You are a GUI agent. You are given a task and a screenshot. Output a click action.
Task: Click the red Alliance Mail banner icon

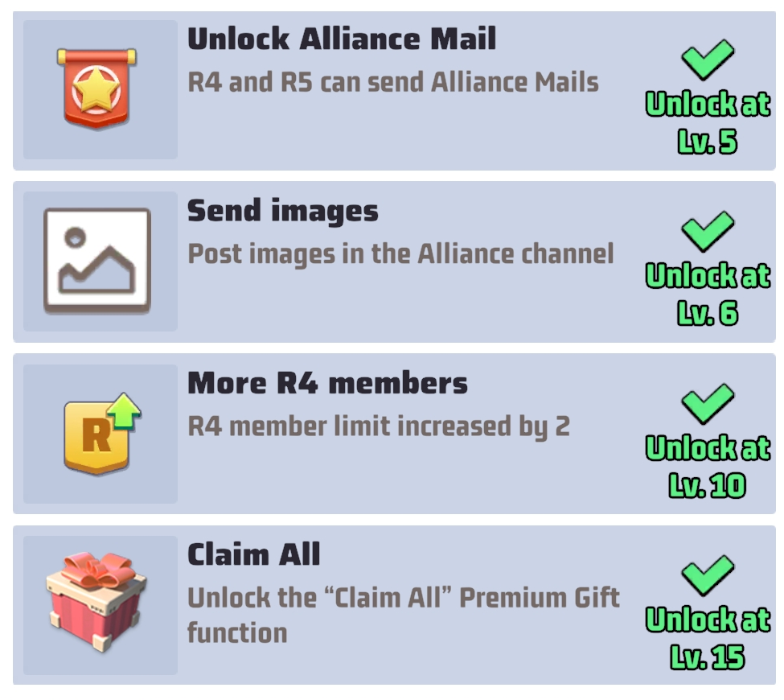pyautogui.click(x=96, y=89)
